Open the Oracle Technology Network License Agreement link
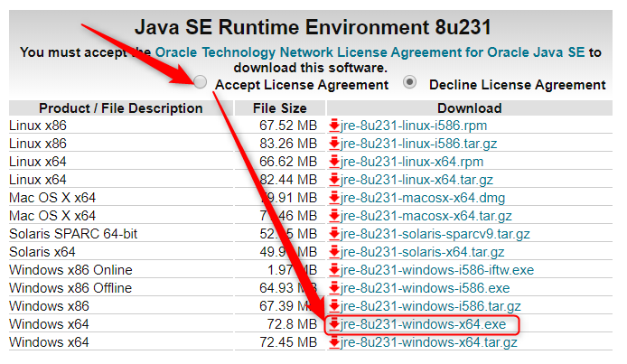Image resolution: width=627 pixels, height=364 pixels. [x=370, y=52]
